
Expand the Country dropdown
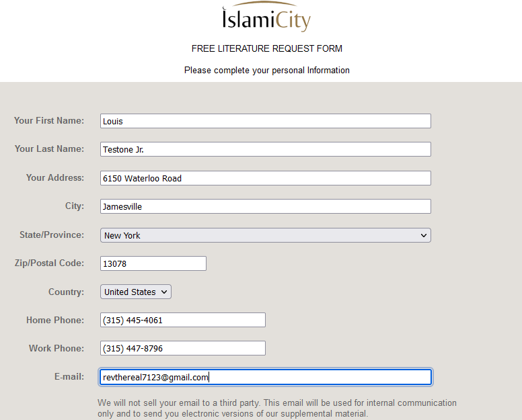[x=135, y=292]
